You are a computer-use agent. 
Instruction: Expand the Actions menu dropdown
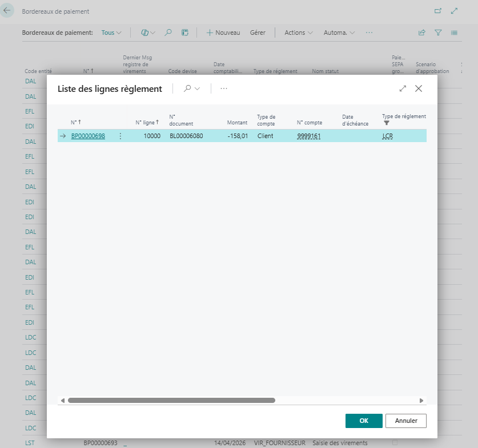298,33
